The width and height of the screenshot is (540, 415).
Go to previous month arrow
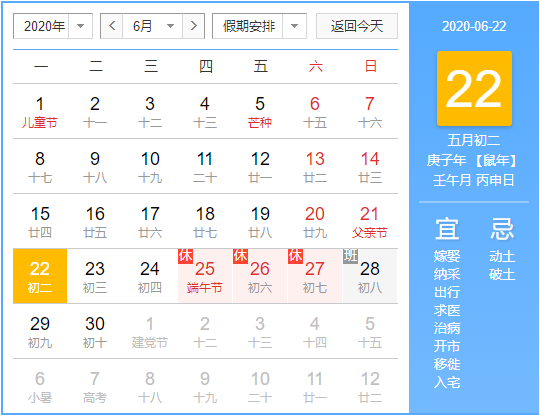coord(112,26)
